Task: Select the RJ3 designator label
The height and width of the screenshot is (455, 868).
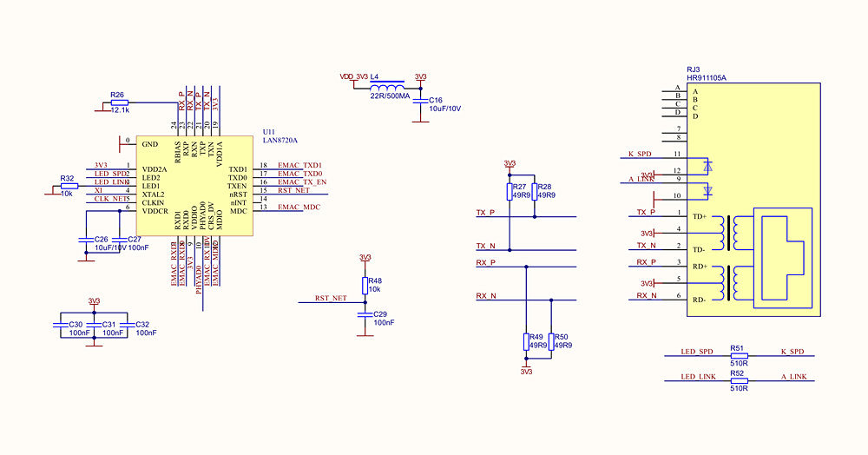Action: (693, 69)
